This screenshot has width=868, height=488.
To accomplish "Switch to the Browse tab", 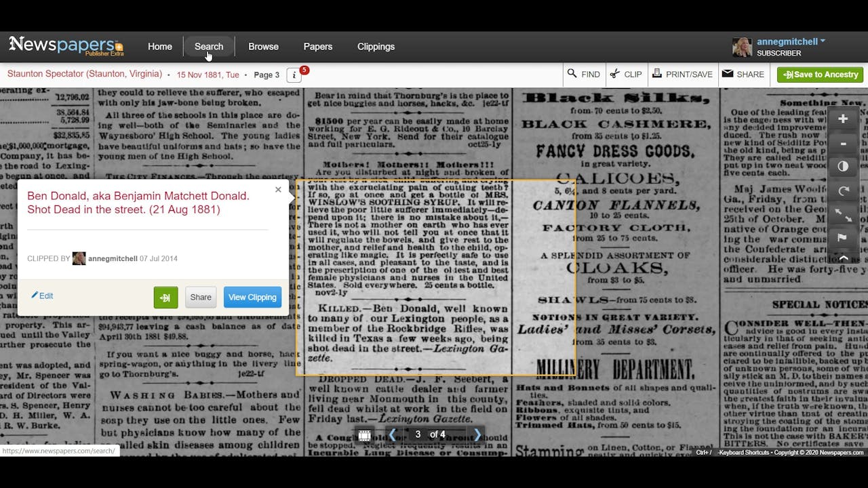I will [263, 46].
